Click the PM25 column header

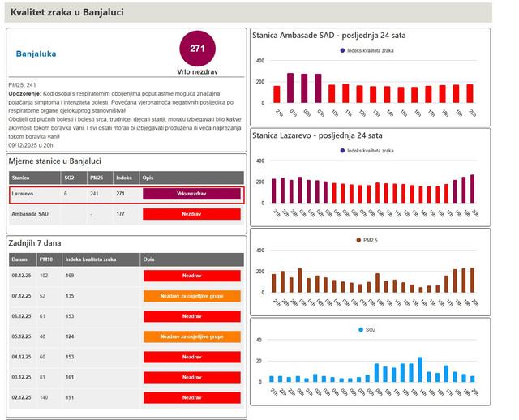click(100, 178)
